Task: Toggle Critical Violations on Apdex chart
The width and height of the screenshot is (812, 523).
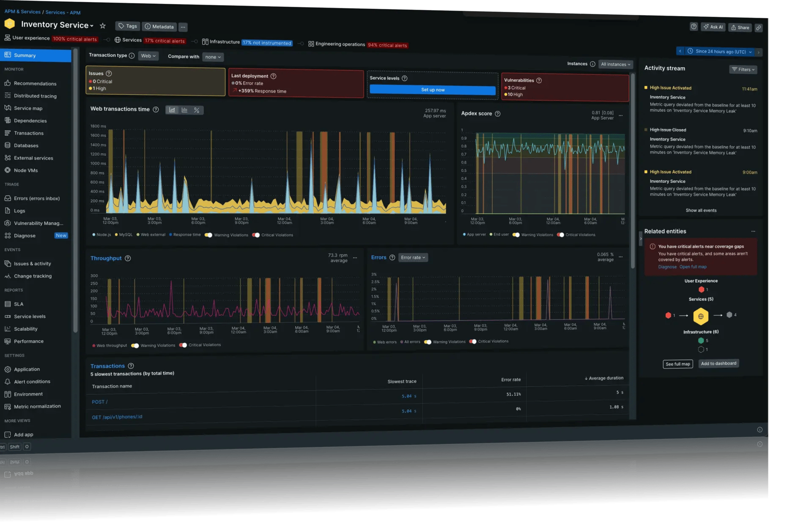Action: [x=560, y=235]
